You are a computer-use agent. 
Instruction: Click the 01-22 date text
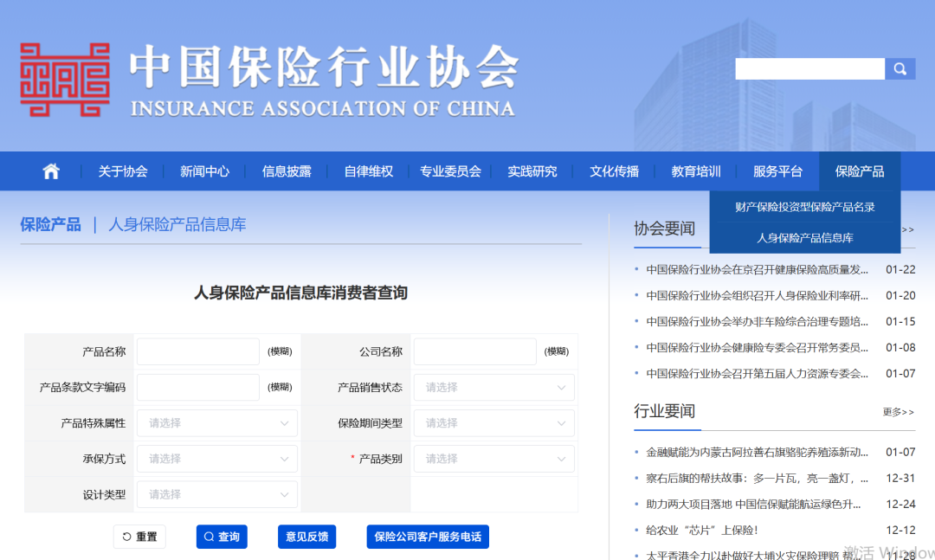(900, 269)
